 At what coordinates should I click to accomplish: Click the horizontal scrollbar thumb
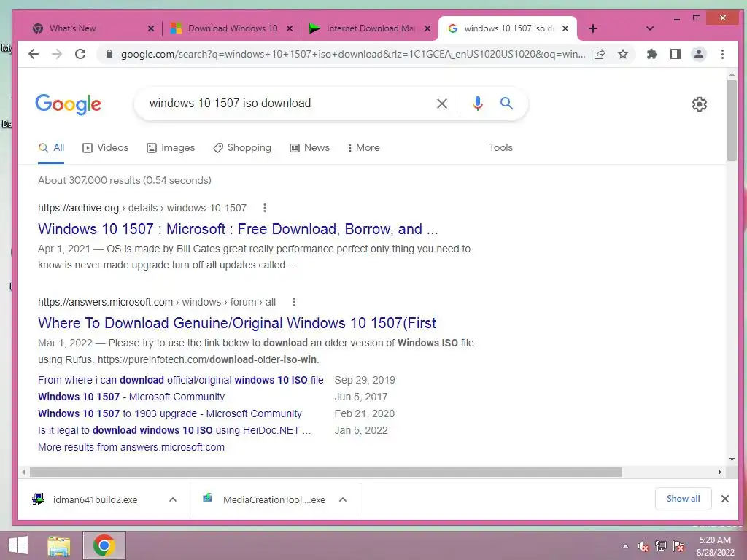tap(326, 472)
